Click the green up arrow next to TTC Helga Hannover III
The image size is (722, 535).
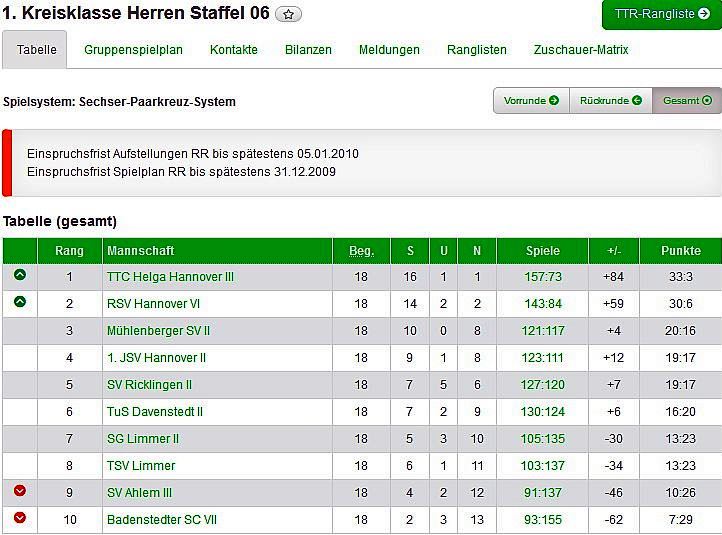20,275
